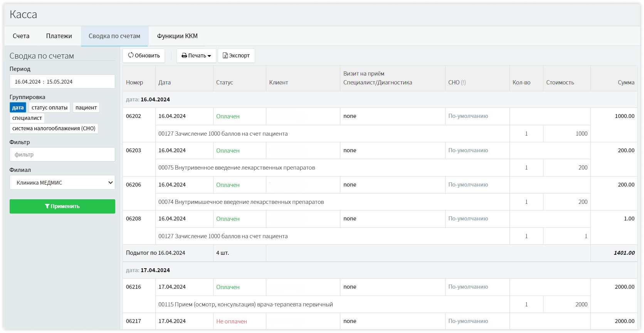Click the Экспорт export button
Viewport: 644px width, 333px height.
[x=236, y=55]
